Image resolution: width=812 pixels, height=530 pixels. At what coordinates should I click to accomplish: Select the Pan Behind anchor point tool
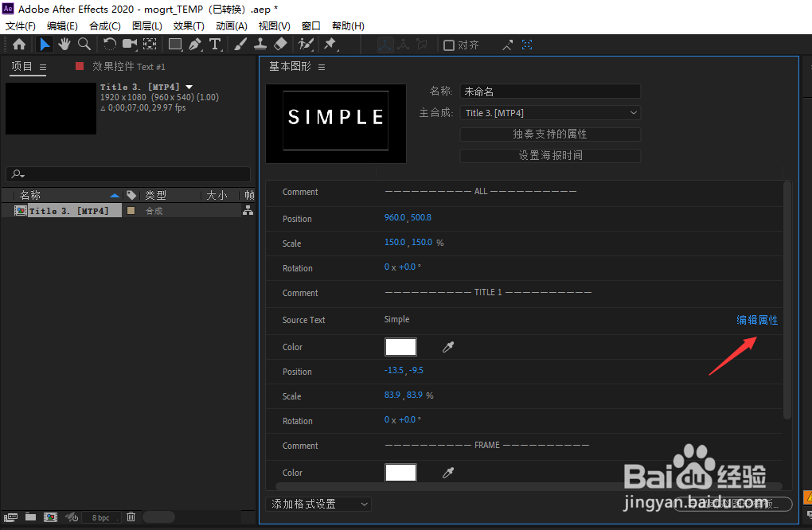point(150,45)
